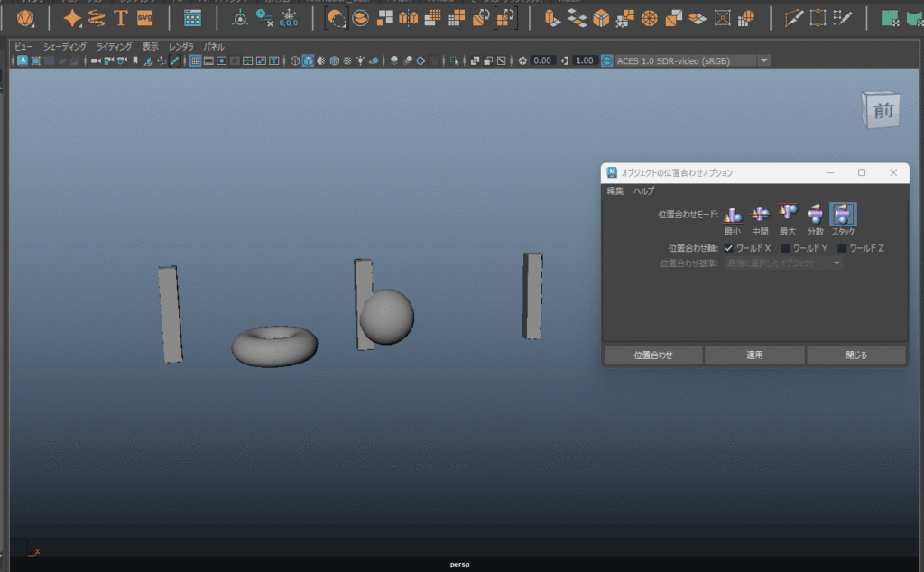Click the green checkered UV shelf icon
This screenshot has width=924, height=572.
(890, 18)
